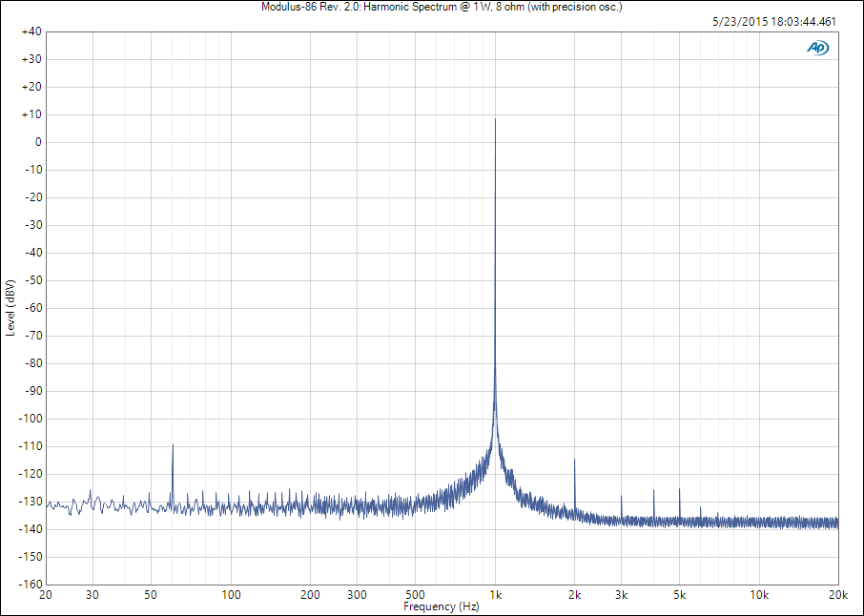Click the 6 kHz sixth harmonic spike tip
This screenshot has width=864, height=616.
(700, 507)
